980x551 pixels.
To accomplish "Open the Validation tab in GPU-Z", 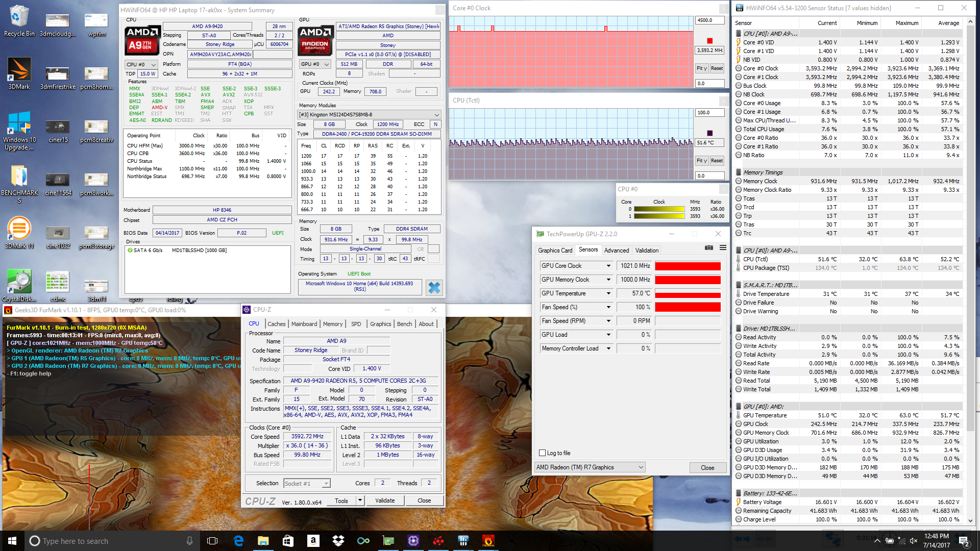I will click(647, 251).
